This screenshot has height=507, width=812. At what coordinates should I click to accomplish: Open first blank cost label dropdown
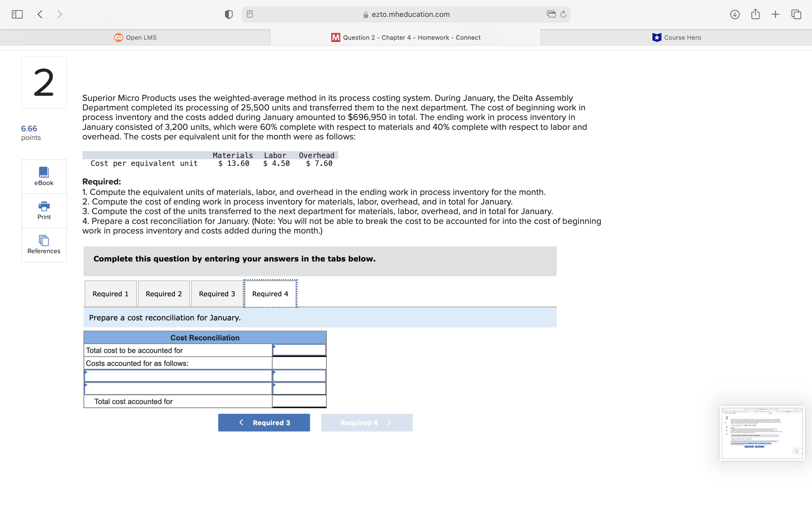(x=178, y=376)
